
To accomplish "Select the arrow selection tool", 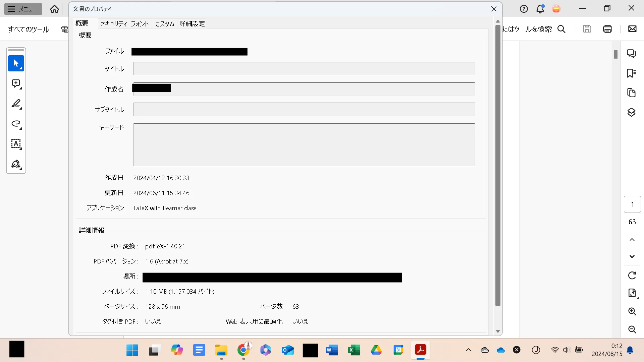I will point(16,63).
